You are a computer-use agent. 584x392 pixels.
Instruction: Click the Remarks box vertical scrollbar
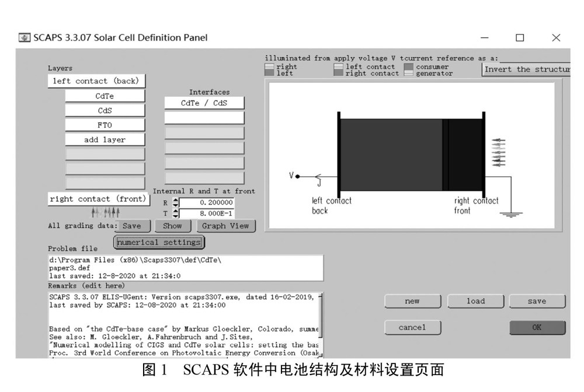[x=320, y=325]
